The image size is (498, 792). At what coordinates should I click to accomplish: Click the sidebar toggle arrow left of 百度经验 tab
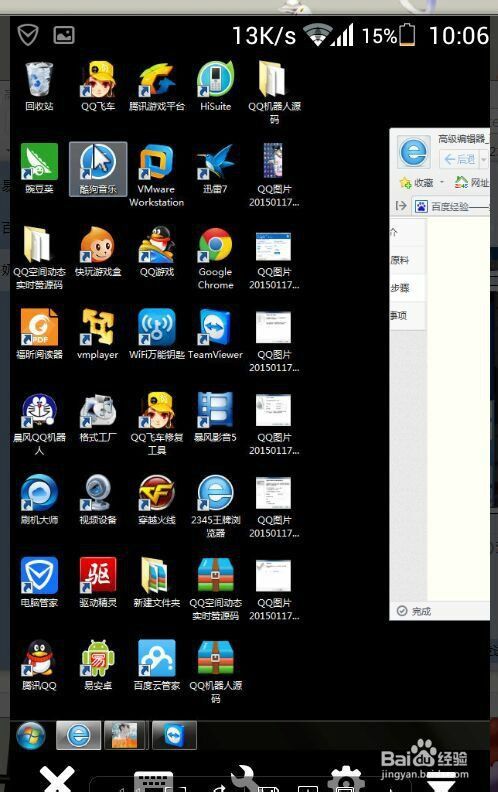[401, 206]
